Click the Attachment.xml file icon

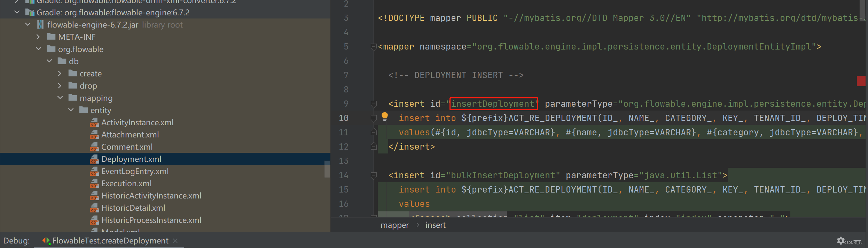pos(95,135)
